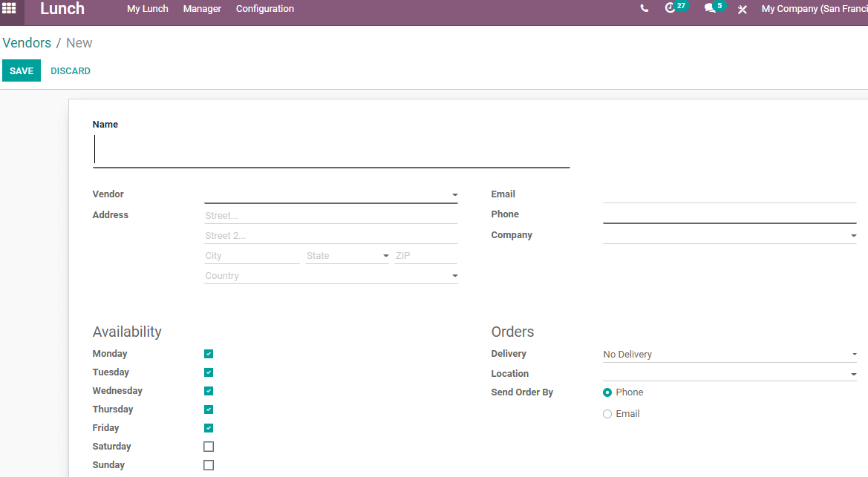Open the State dropdown
Image resolution: width=868 pixels, height=477 pixels.
pyautogui.click(x=347, y=256)
